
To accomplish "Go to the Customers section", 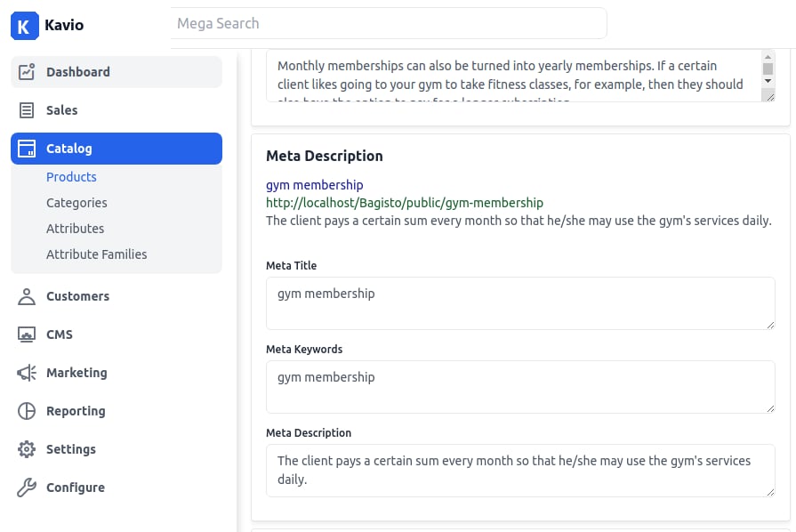I will (117, 296).
